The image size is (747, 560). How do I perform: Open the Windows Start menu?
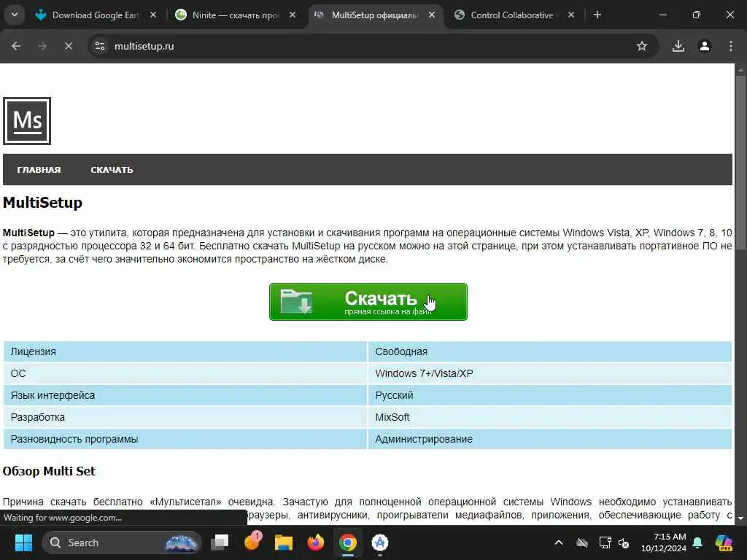coord(23,542)
